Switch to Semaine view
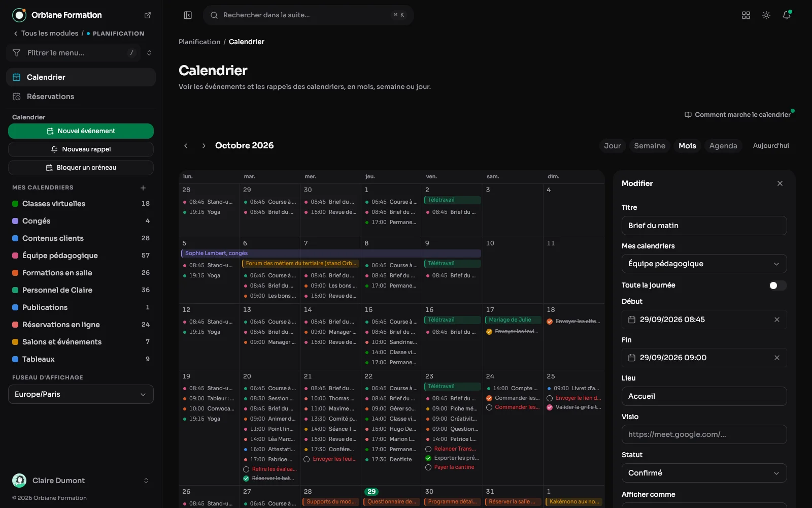Viewport: 812px width, 508px height. (650, 146)
